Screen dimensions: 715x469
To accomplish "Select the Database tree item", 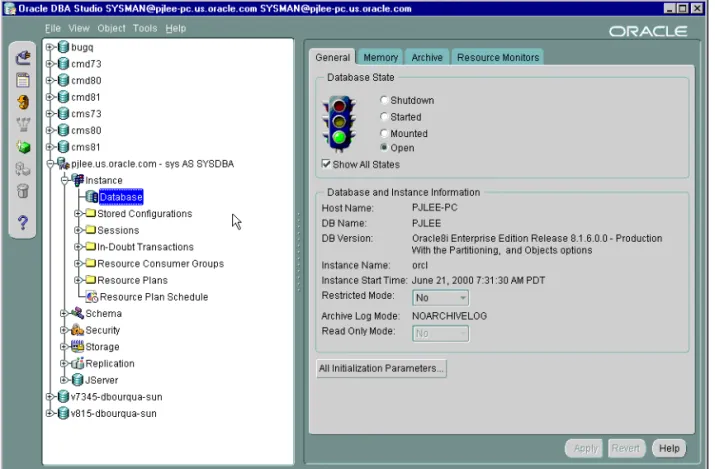I will coord(121,197).
